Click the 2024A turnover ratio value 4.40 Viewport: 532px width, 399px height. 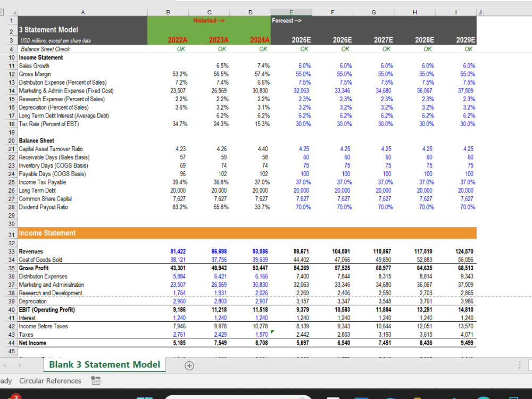coord(263,149)
